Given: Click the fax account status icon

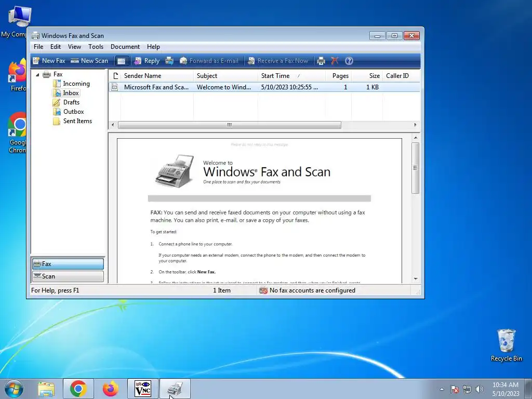Looking at the screenshot, I should [263, 290].
